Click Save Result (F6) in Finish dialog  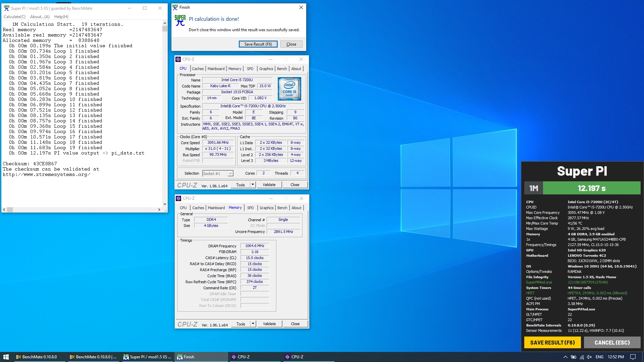258,44
